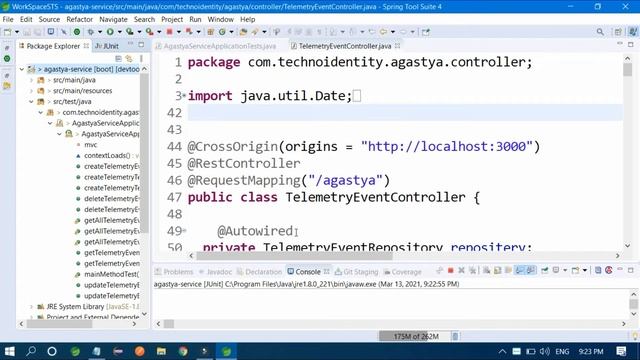Click the Coverage run icon in toolbar
The image size is (640, 360).
click(130, 32)
